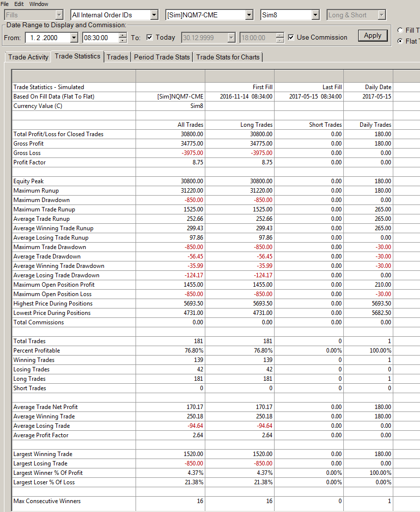Viewport: 420px width, 512px height.
Task: Click the 'Largest Winning Trade' row label
Action: [x=43, y=454]
